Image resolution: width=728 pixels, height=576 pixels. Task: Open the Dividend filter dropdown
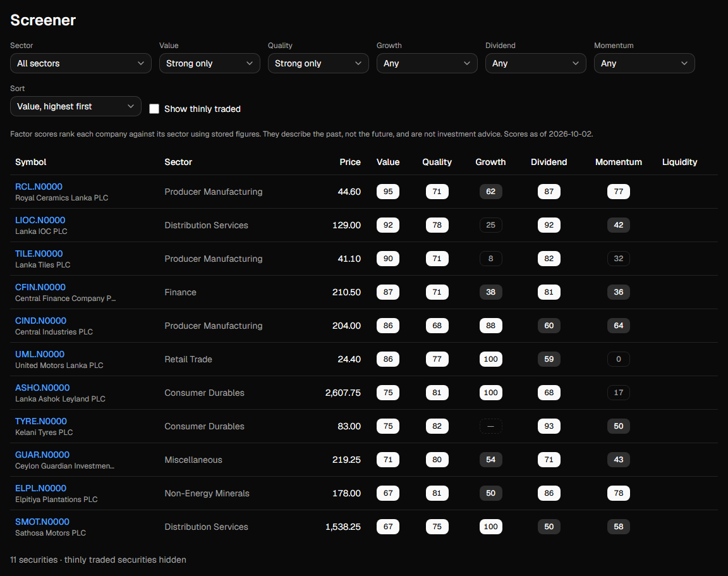[535, 63]
